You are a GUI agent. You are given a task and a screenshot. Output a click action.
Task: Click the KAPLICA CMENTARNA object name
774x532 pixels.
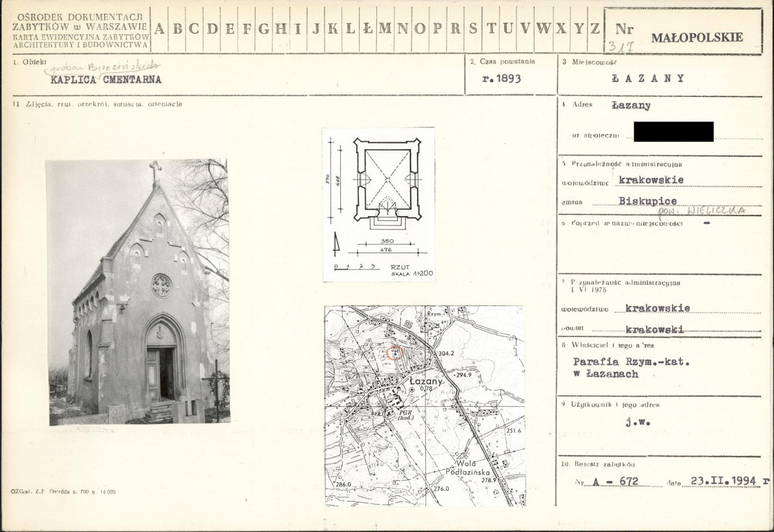tap(106, 80)
